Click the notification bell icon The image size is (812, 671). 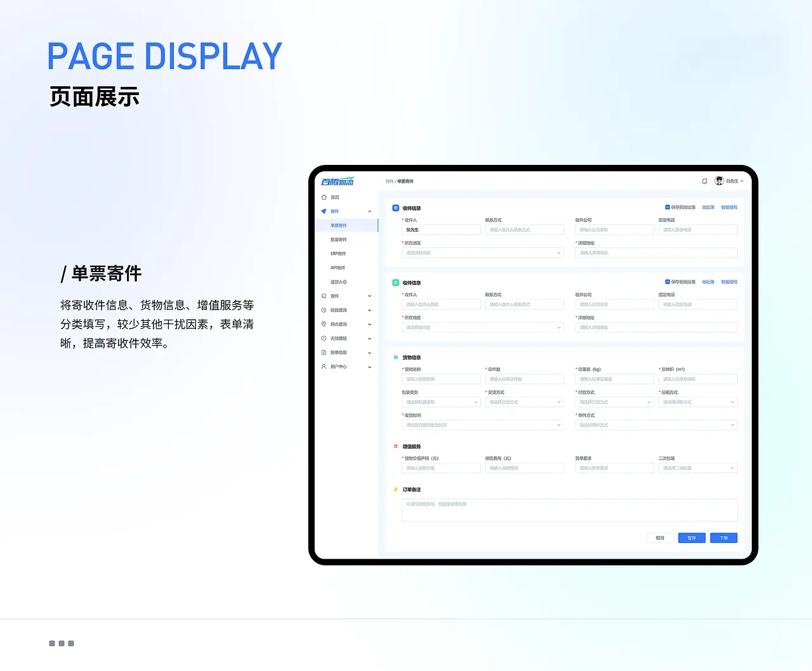[x=704, y=181]
